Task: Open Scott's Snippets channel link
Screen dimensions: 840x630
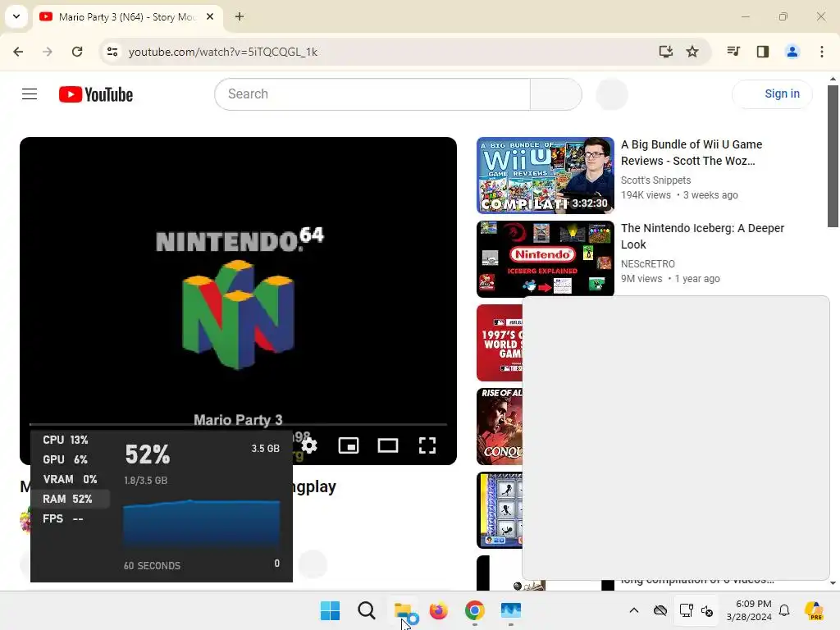Action: [655, 180]
